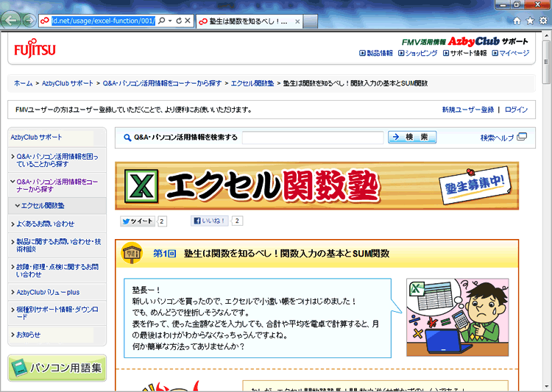Select the URL address field

[x=103, y=21]
